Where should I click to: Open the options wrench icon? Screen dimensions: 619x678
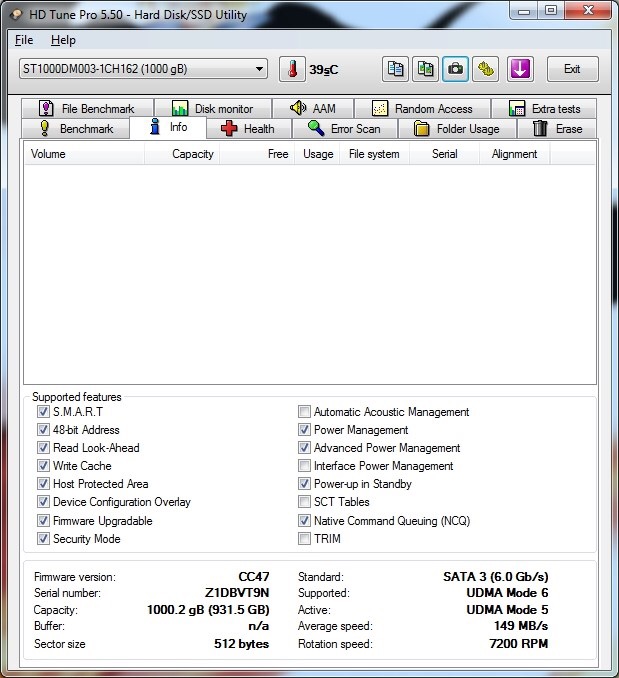[485, 69]
